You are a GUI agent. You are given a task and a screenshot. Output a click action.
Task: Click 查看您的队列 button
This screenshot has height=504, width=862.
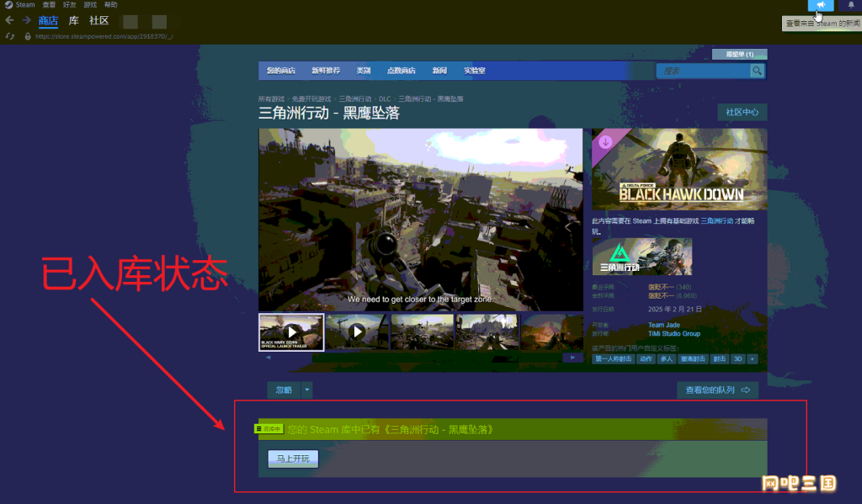coord(717,390)
